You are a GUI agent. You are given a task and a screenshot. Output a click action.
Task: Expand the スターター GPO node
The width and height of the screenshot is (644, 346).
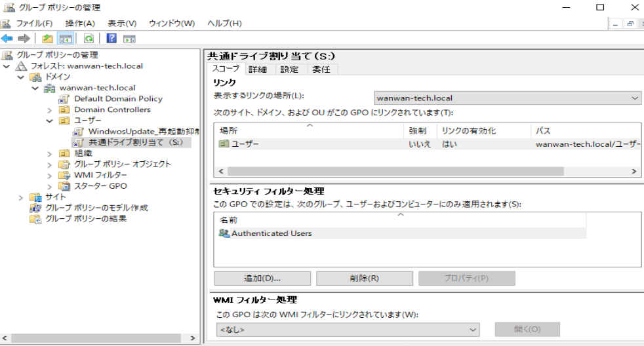tap(49, 186)
